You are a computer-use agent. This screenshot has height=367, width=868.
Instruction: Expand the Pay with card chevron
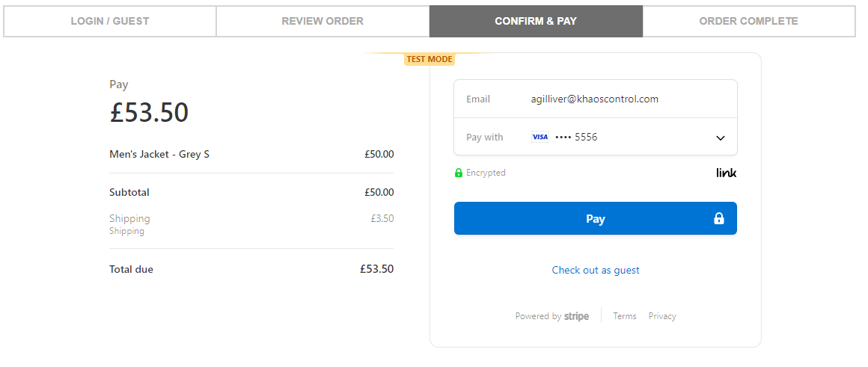tap(720, 138)
